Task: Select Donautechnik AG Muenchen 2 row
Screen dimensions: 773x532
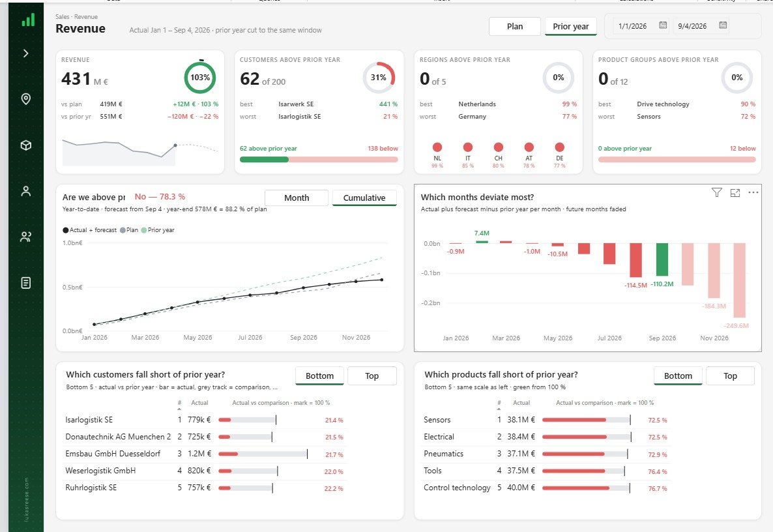Action: pyautogui.click(x=205, y=437)
